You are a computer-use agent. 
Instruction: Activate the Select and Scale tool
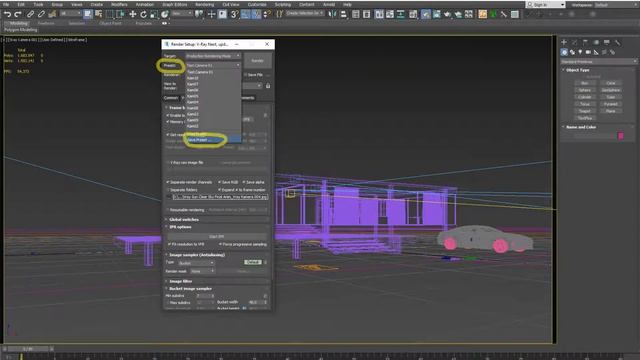coord(154,14)
